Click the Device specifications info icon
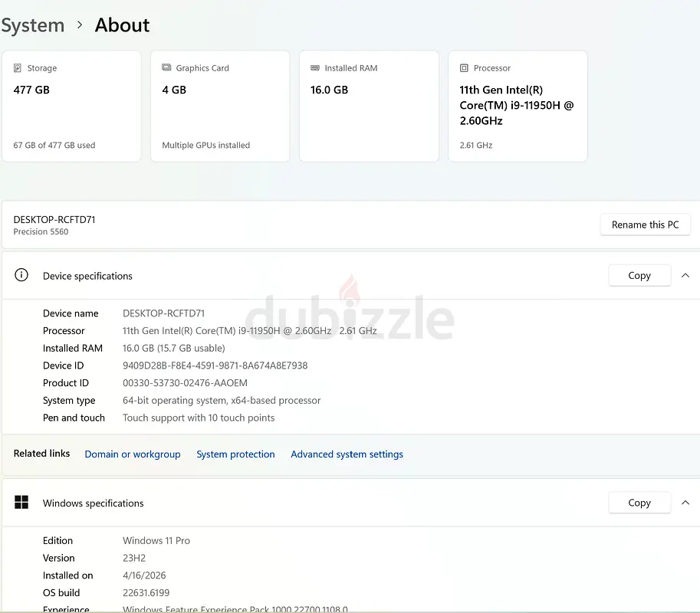Screen dimensions: 700x613 [21, 275]
